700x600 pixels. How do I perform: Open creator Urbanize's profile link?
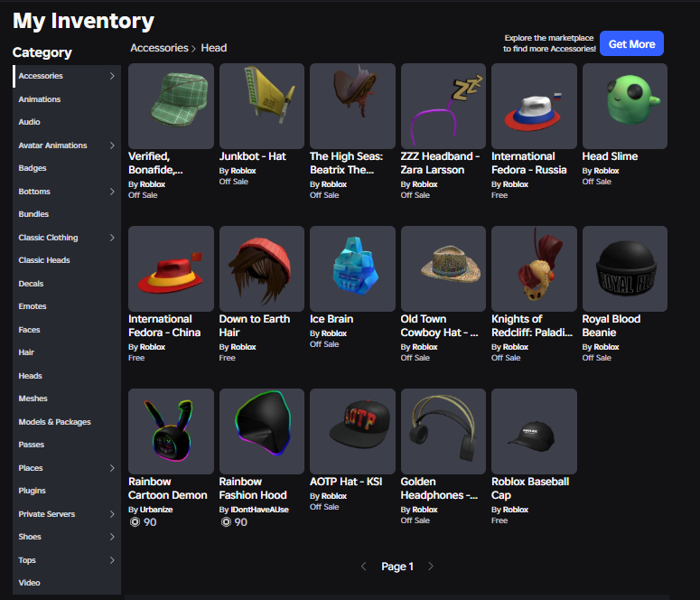[x=156, y=510]
